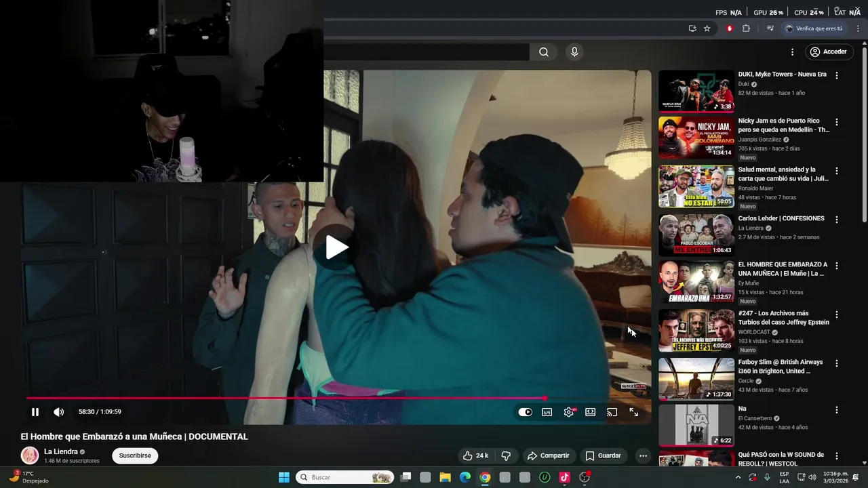868x488 pixels.
Task: Open options menu for DUKI Nueva Era video
Action: 837,76
